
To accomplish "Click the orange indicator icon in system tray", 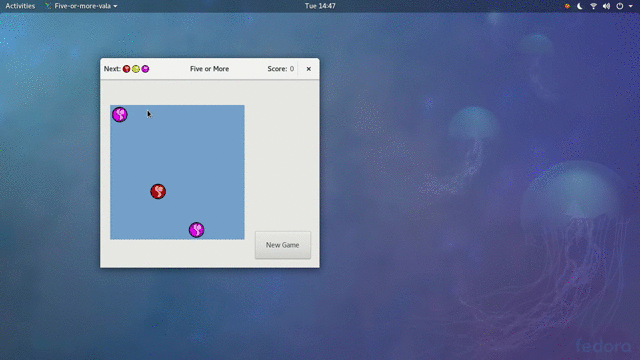I will pyautogui.click(x=567, y=6).
